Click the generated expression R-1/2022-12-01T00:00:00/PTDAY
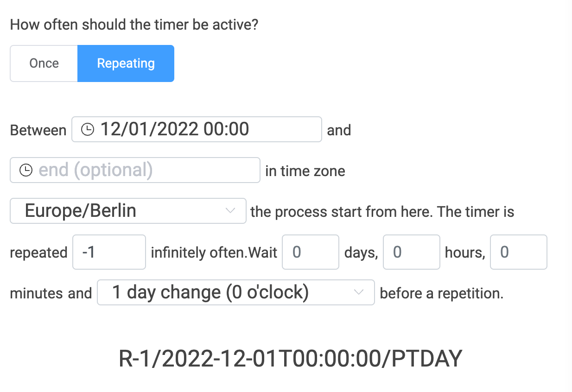The image size is (572, 392). pos(291,359)
